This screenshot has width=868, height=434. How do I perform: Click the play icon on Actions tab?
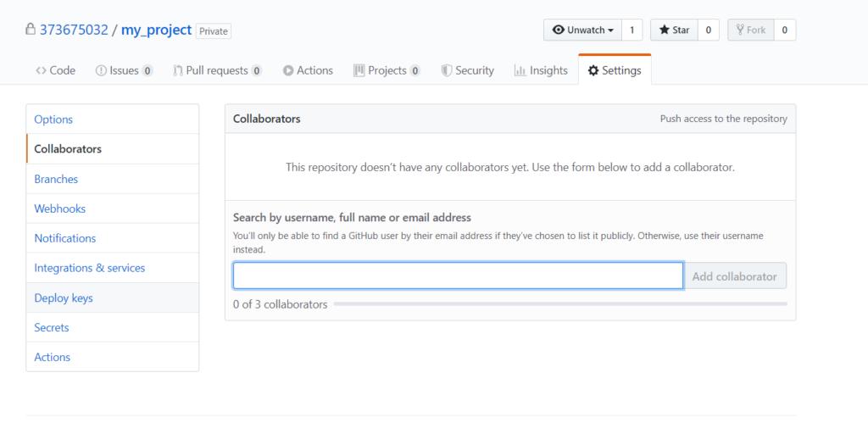point(288,70)
